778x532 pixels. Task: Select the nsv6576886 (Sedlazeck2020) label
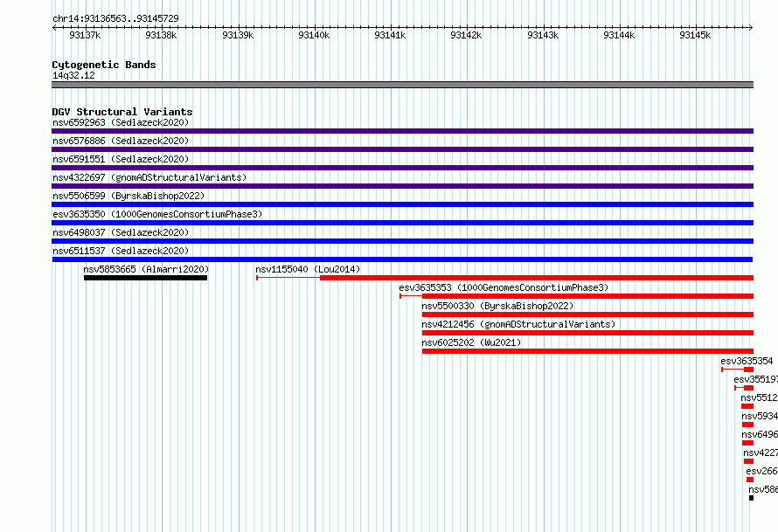click(121, 141)
